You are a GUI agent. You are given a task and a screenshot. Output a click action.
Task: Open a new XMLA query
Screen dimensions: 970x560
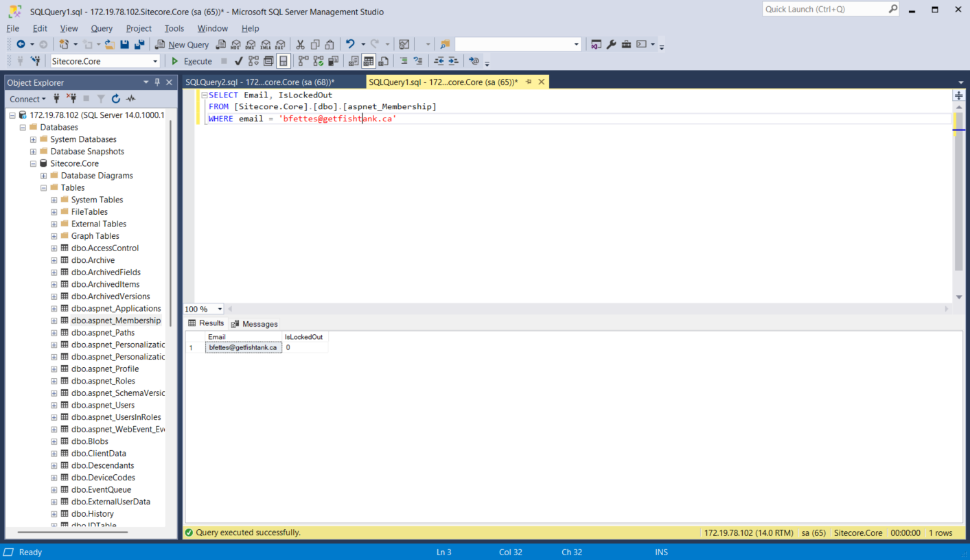[x=266, y=44]
